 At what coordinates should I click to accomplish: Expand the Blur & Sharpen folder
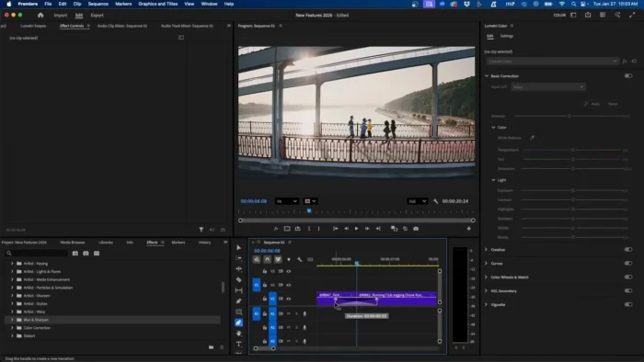pyautogui.click(x=12, y=320)
